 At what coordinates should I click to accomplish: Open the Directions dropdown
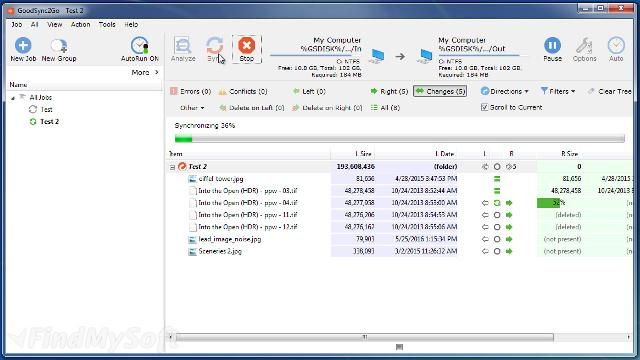pos(504,91)
